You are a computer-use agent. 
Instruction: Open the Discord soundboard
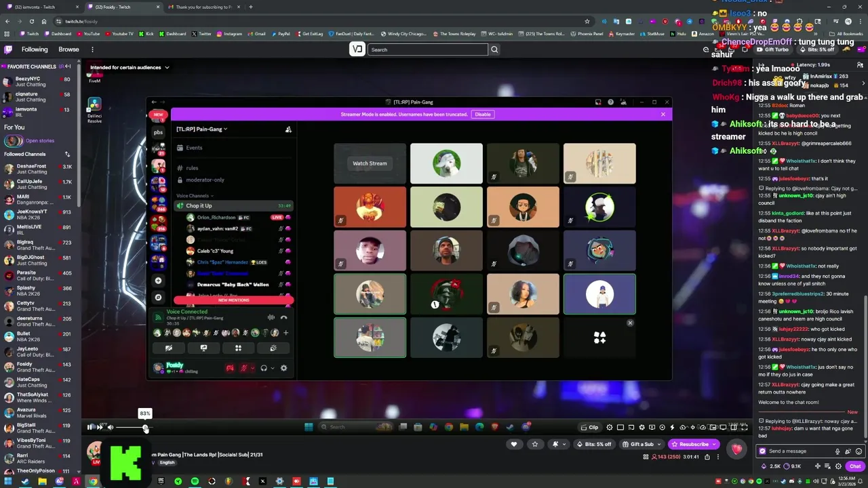[x=273, y=348]
